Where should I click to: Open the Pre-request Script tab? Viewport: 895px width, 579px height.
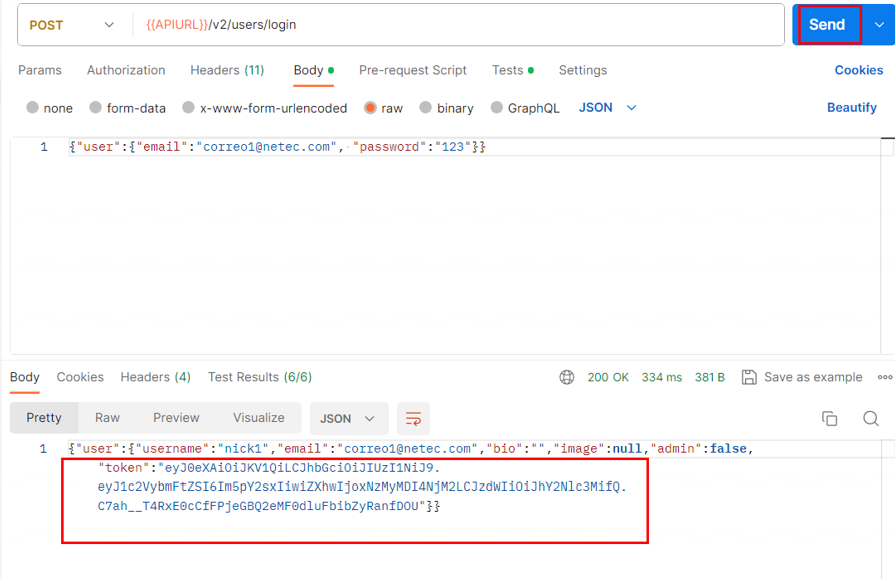(x=413, y=70)
